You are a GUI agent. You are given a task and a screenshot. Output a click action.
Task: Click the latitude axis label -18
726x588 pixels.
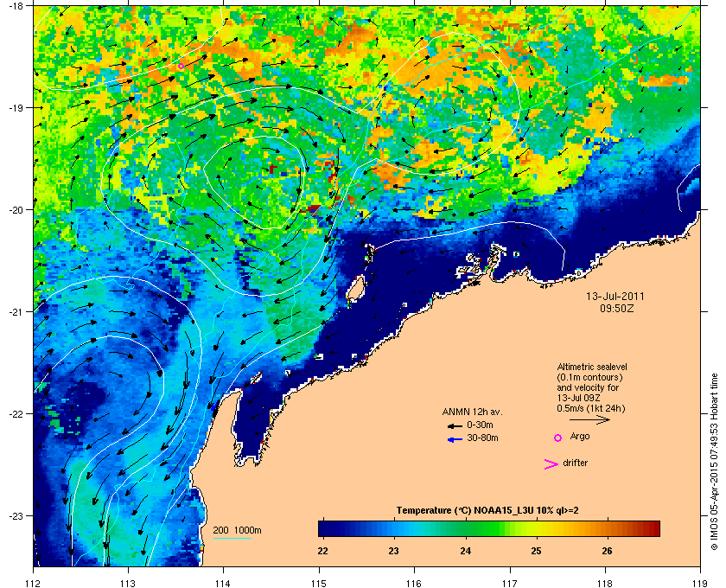coord(16,6)
